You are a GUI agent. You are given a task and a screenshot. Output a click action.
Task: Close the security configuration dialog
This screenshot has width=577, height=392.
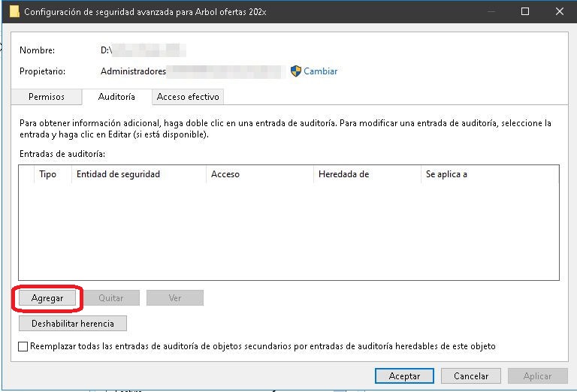click(x=560, y=12)
